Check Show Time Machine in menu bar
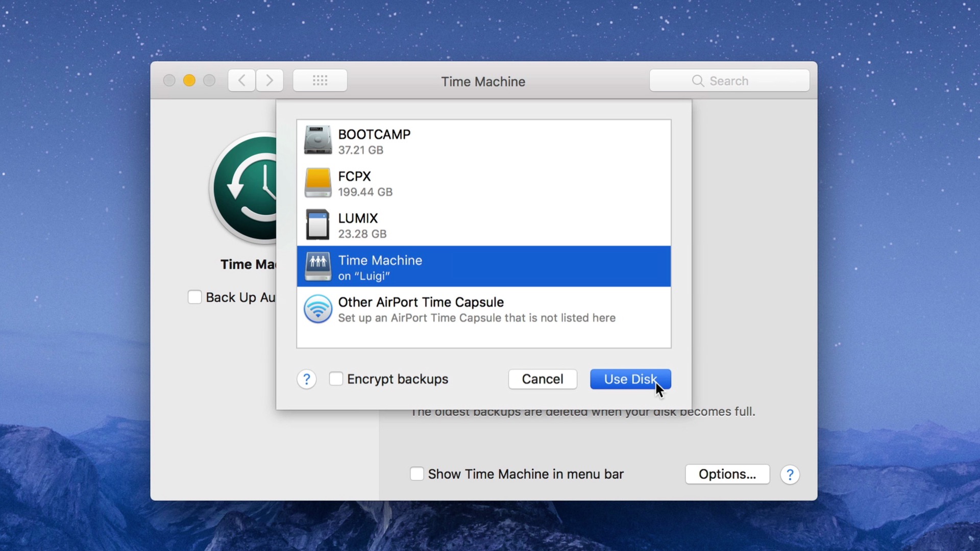Viewport: 980px width, 551px height. click(416, 474)
